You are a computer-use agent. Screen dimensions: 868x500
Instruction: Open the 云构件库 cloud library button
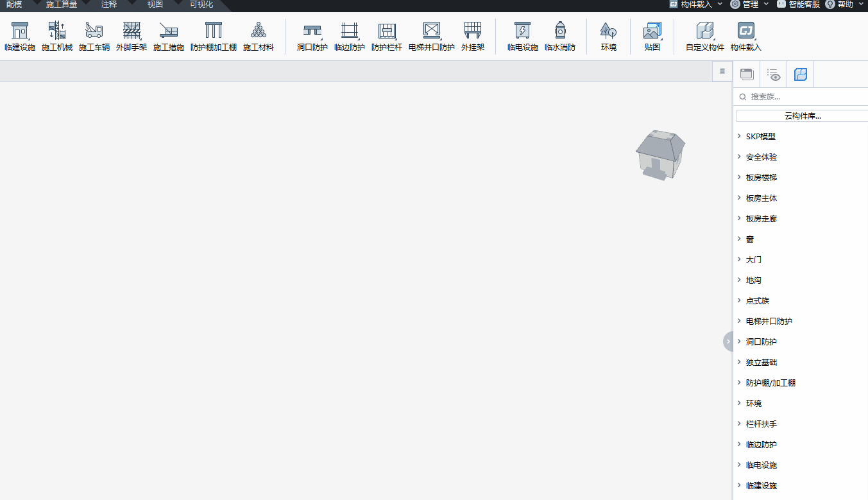(803, 116)
